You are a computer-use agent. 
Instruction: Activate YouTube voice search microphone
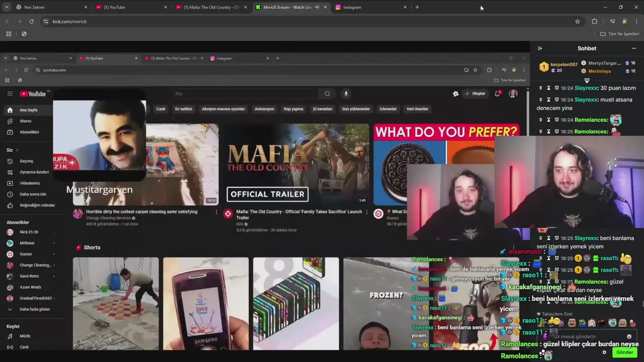[346, 94]
